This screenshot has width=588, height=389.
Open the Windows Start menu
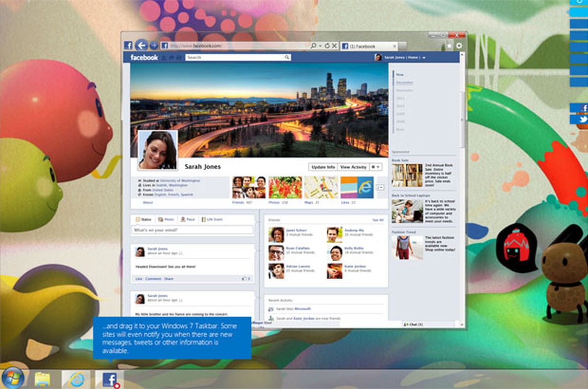[x=12, y=378]
